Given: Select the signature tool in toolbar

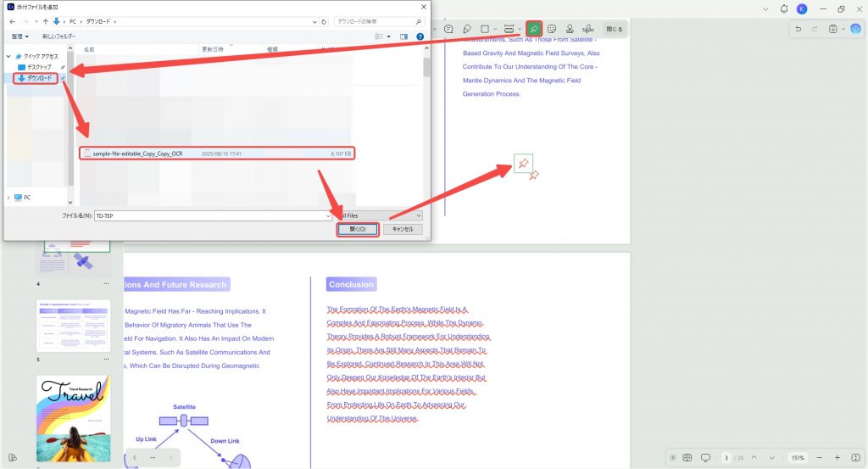Looking at the screenshot, I should [588, 29].
